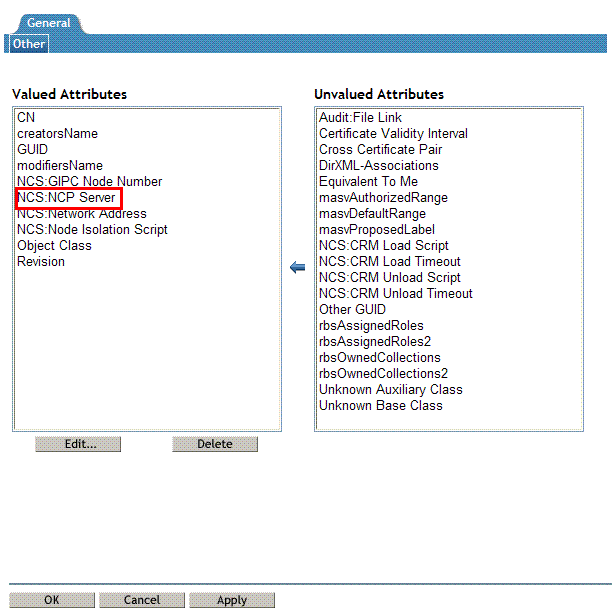The image size is (616, 613).
Task: Choose Equivalent To Me attribute
Action: [x=368, y=182]
